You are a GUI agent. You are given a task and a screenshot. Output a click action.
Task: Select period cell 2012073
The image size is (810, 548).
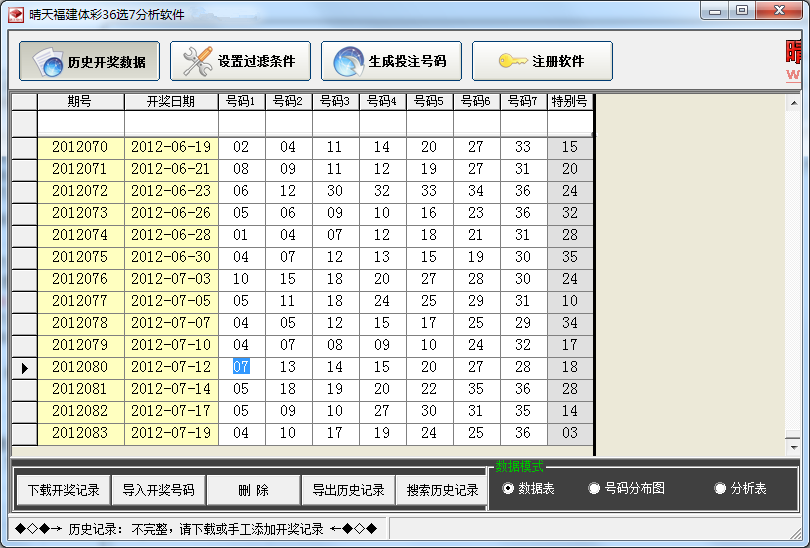tap(81, 213)
